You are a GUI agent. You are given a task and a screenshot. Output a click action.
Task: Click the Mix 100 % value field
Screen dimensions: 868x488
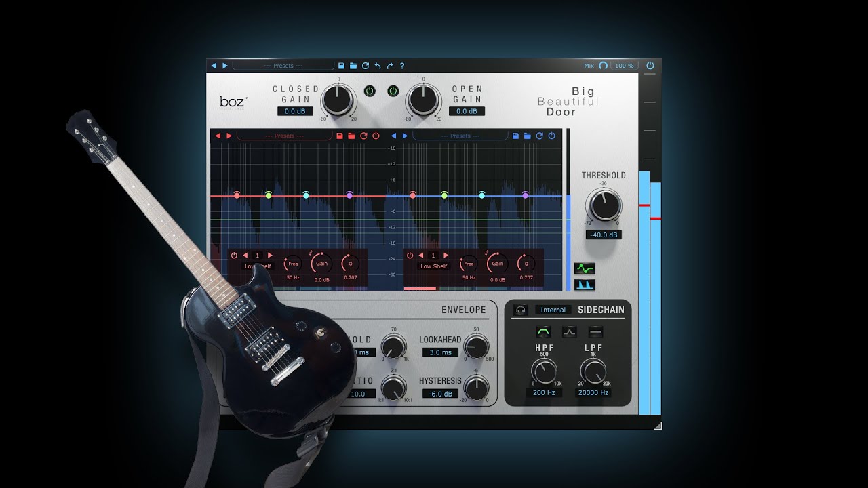pos(624,66)
